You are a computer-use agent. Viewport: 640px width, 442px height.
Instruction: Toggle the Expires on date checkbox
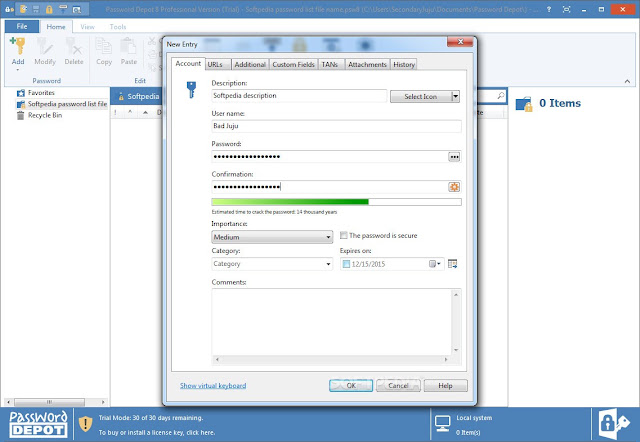pos(346,264)
